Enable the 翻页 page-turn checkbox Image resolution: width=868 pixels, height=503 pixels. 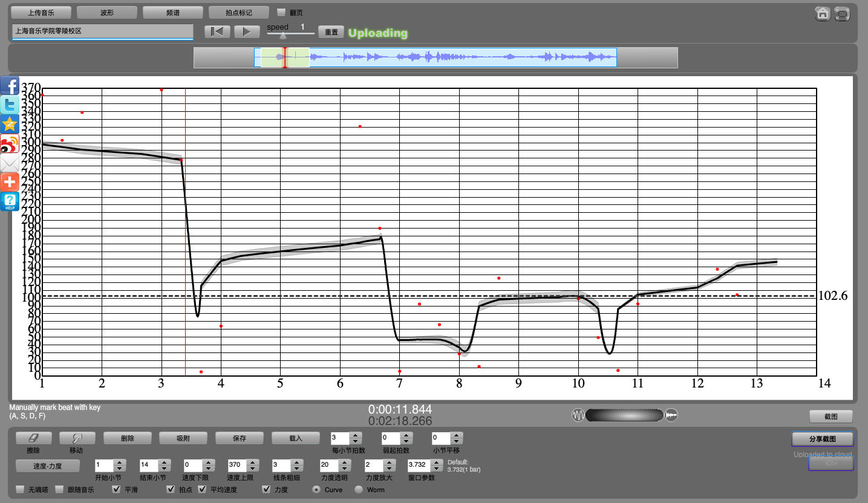(x=281, y=12)
